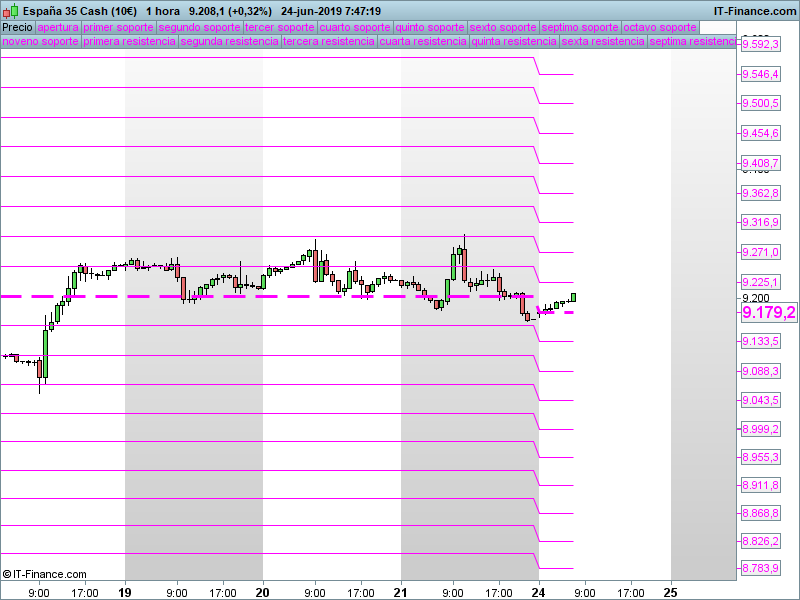Click the 8.911,8 price level label

tap(760, 485)
